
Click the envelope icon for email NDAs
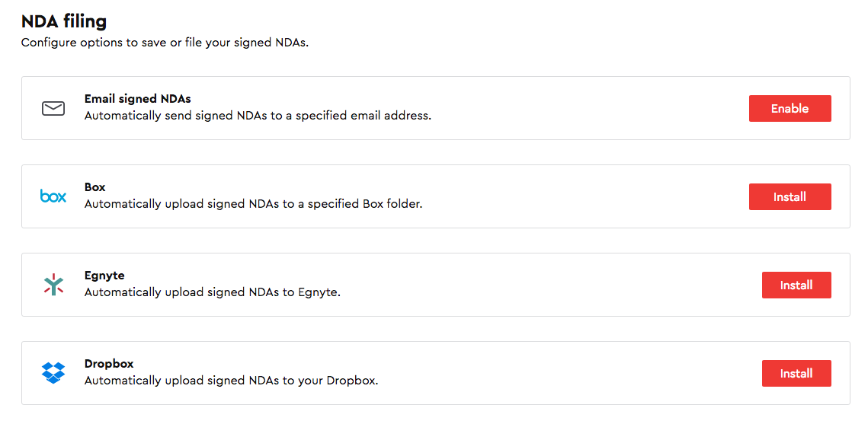(53, 109)
